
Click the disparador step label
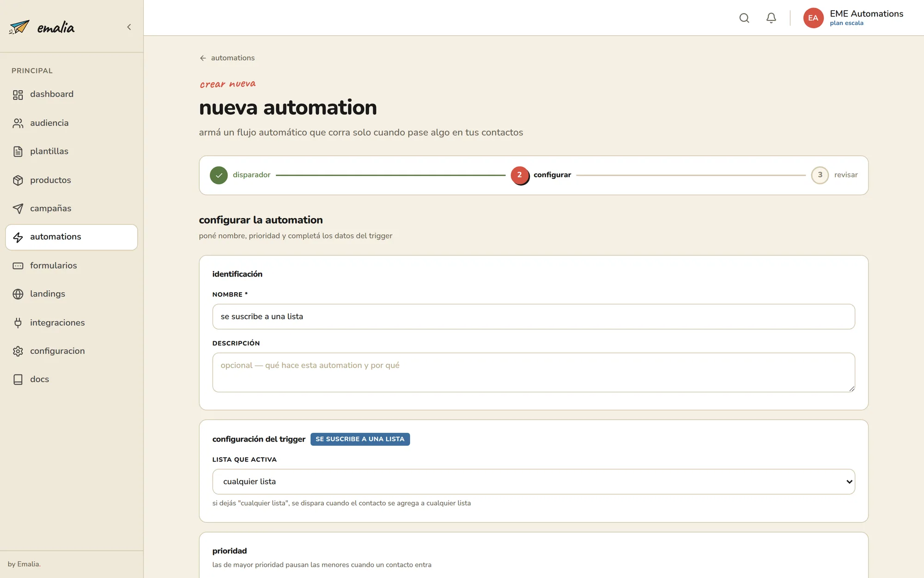(x=251, y=175)
